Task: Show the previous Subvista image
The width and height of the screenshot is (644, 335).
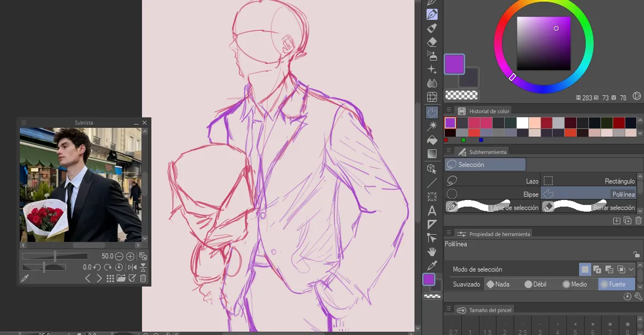Action: [88, 278]
